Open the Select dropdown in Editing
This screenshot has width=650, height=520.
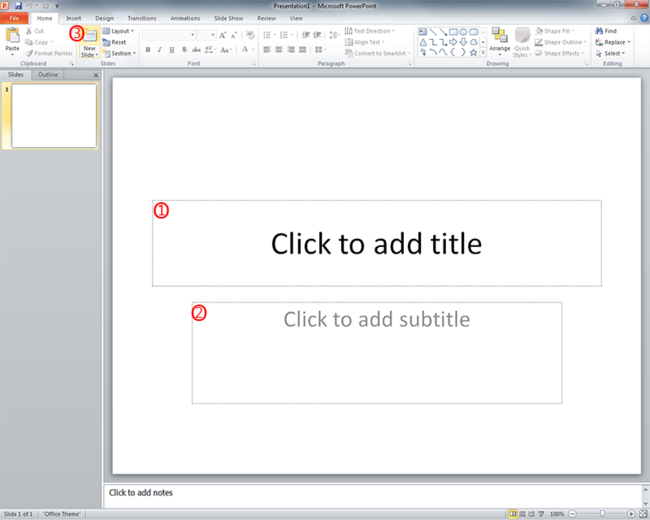click(608, 53)
